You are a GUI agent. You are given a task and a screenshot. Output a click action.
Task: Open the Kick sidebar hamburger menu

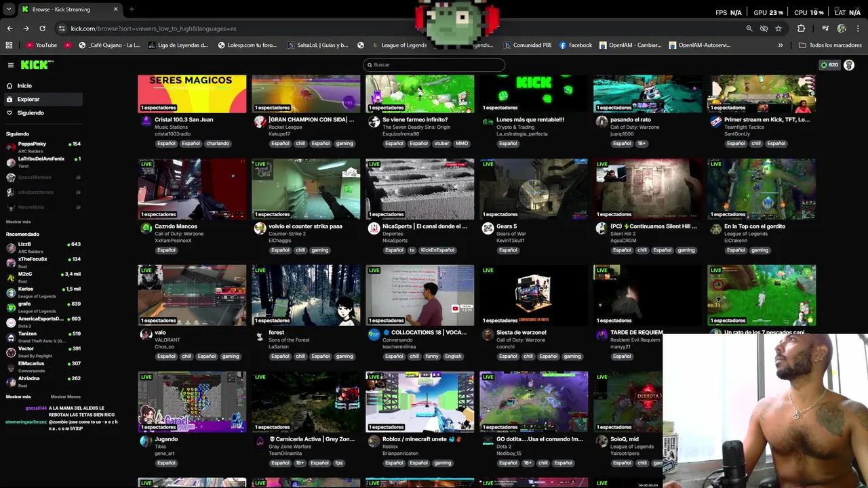11,65
